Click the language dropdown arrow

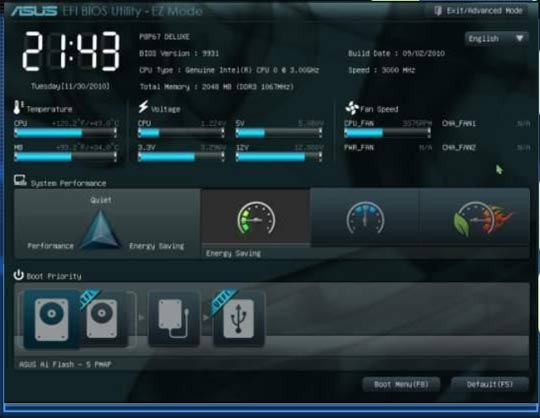pos(520,38)
